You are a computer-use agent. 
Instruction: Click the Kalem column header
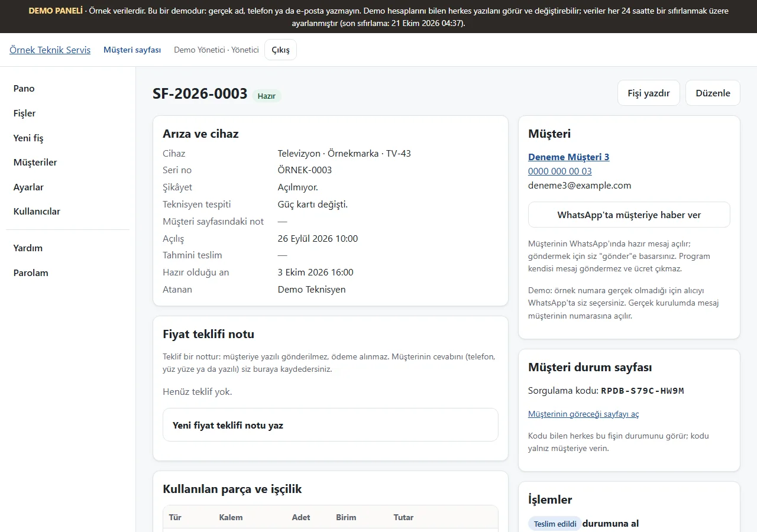(231, 517)
